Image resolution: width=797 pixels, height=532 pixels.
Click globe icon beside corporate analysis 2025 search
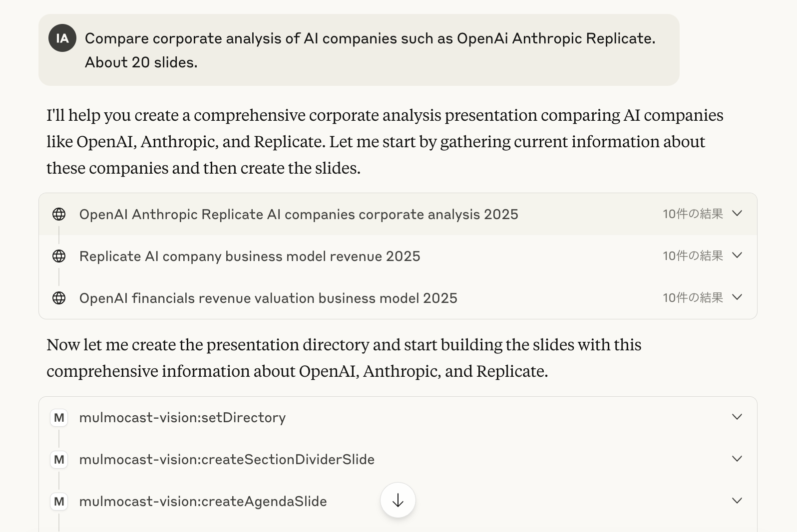[59, 214]
